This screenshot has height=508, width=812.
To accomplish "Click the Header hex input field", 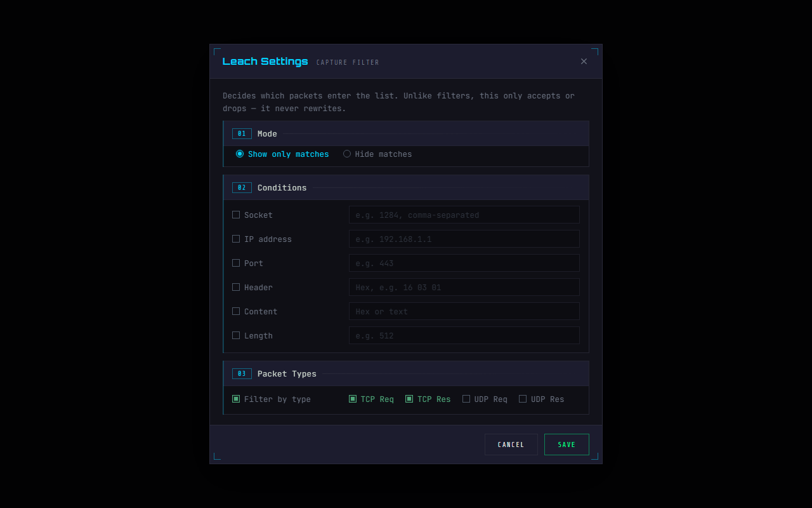I will coord(464,287).
